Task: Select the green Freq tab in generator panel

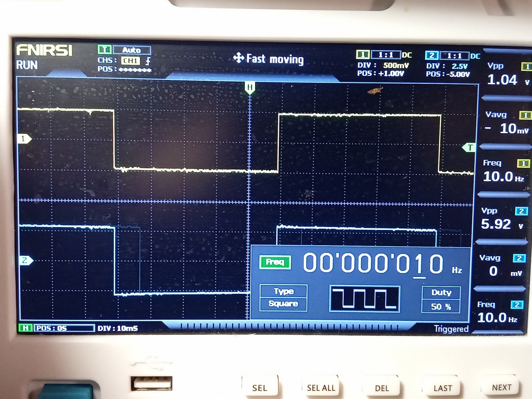Action: point(275,262)
